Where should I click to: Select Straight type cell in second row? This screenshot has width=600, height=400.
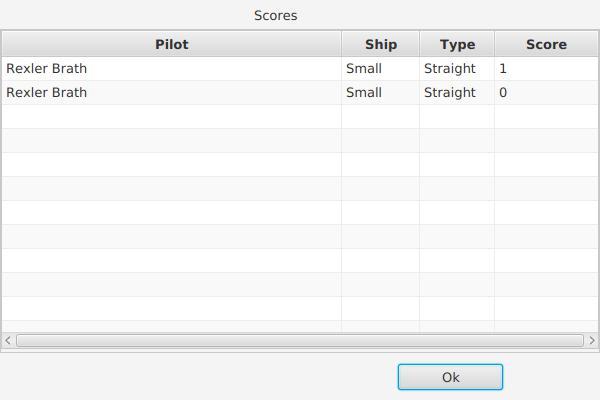click(x=457, y=92)
